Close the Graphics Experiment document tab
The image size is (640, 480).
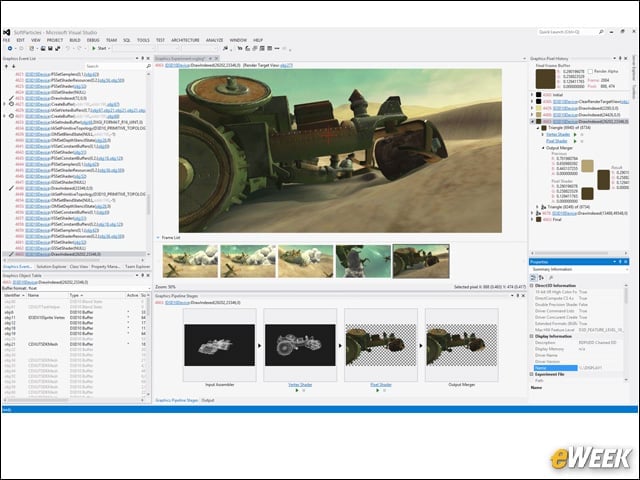pyautogui.click(x=217, y=58)
